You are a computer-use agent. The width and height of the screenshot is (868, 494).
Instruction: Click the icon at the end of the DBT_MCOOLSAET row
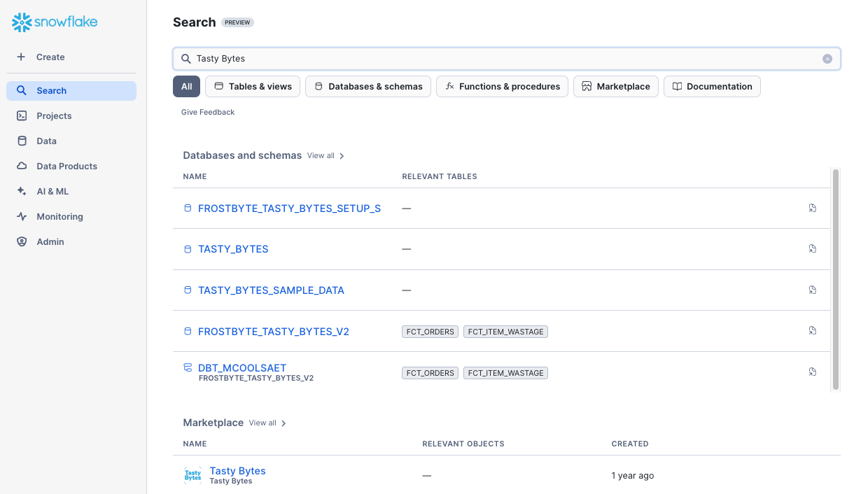(812, 372)
